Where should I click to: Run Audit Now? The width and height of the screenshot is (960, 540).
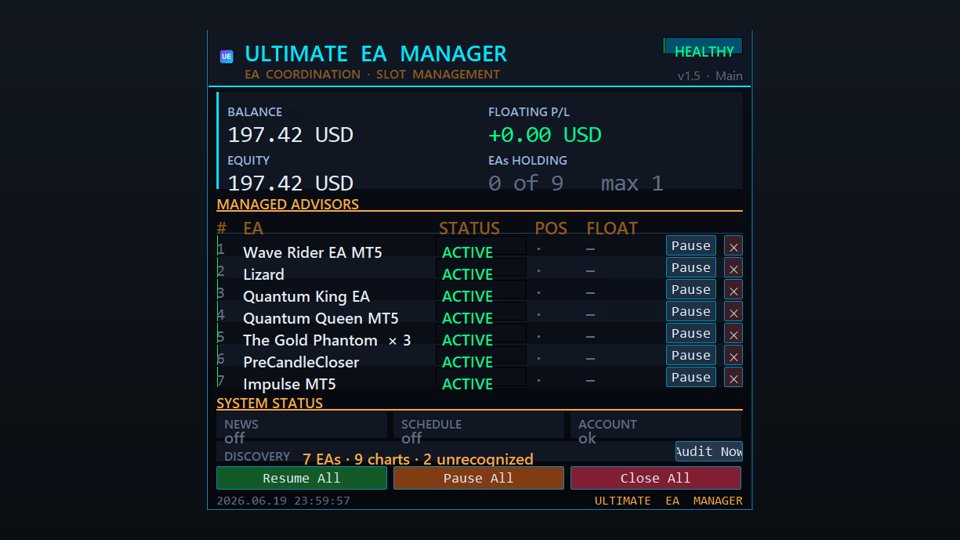point(708,452)
